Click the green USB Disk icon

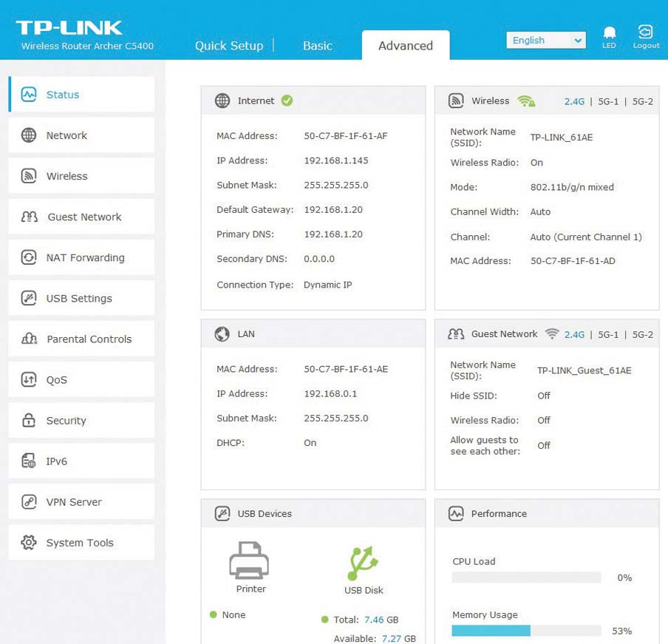click(363, 563)
